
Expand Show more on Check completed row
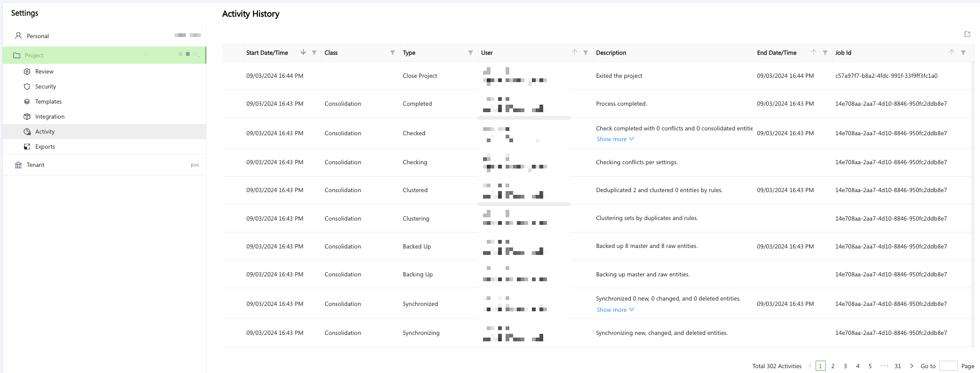pyautogui.click(x=615, y=139)
